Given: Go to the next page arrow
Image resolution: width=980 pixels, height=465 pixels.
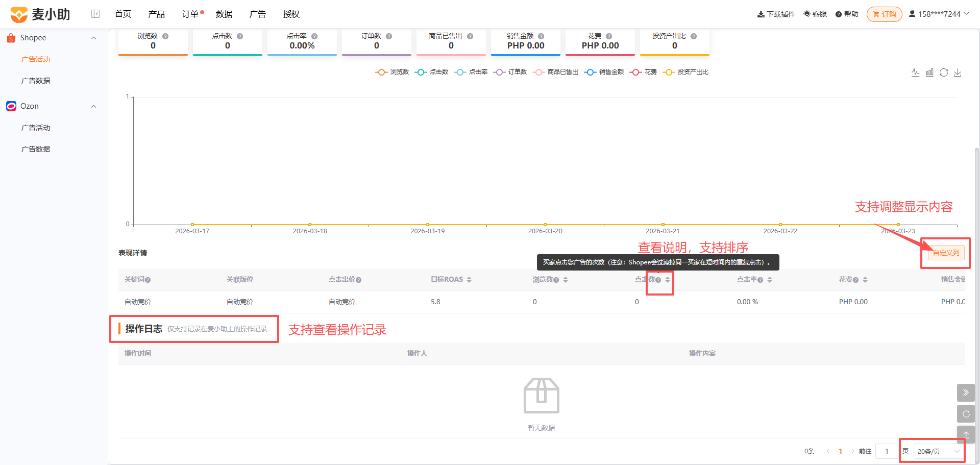Looking at the screenshot, I should pyautogui.click(x=852, y=451).
